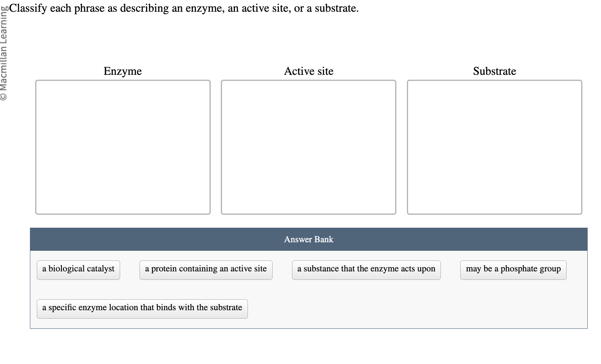The width and height of the screenshot is (601, 364).
Task: Click inside the Enzyme drop zone
Action: point(123,147)
